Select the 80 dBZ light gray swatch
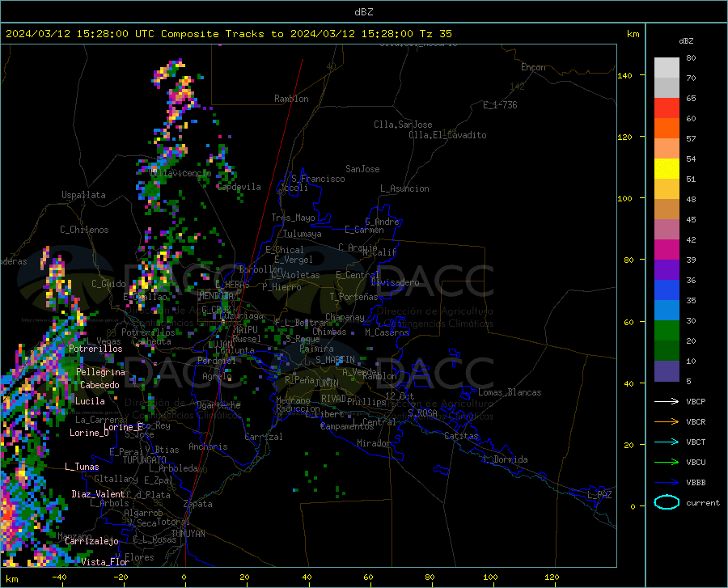 [x=667, y=68]
